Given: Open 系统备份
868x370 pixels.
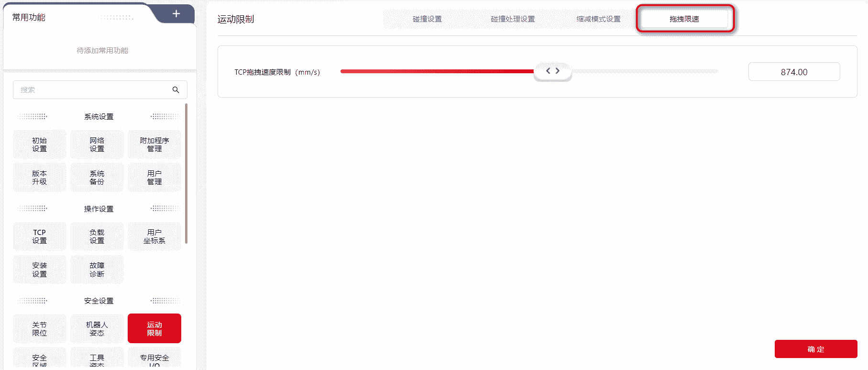Looking at the screenshot, I should 97,178.
